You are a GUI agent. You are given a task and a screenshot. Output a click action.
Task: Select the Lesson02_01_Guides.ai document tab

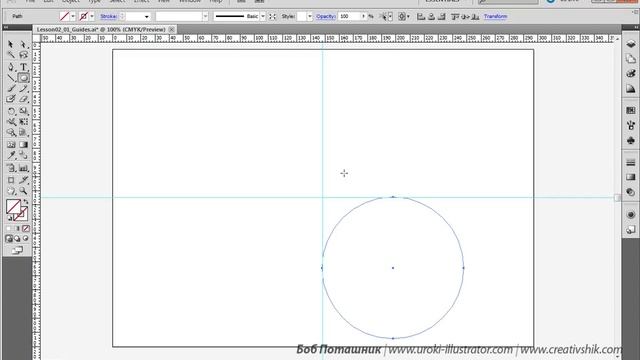101,29
